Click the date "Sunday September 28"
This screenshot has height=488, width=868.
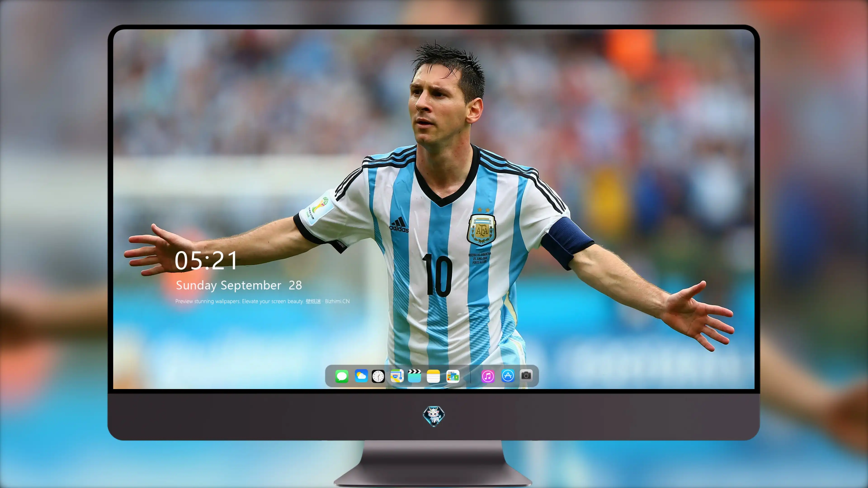pyautogui.click(x=239, y=285)
